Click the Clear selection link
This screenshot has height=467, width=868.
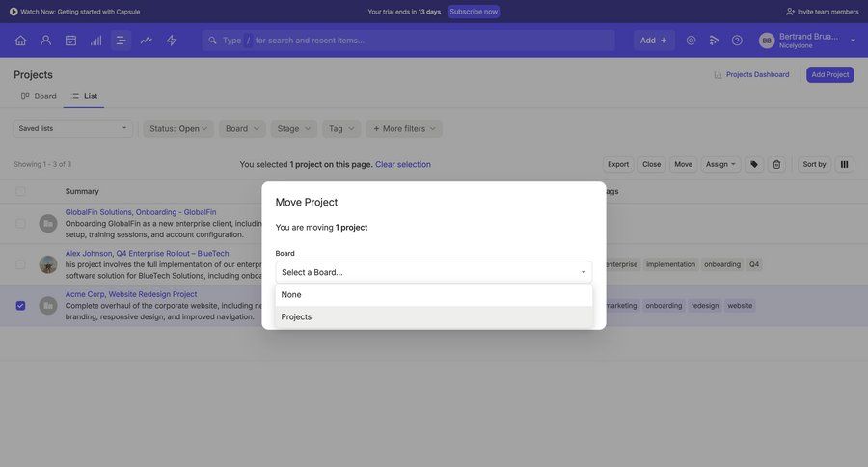coord(403,164)
